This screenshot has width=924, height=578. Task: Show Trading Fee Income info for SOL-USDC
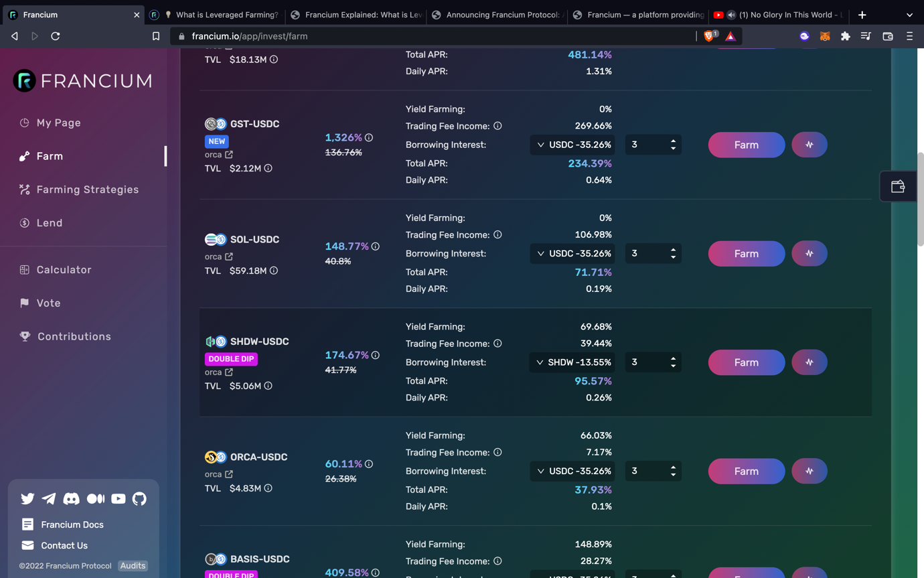coord(497,234)
